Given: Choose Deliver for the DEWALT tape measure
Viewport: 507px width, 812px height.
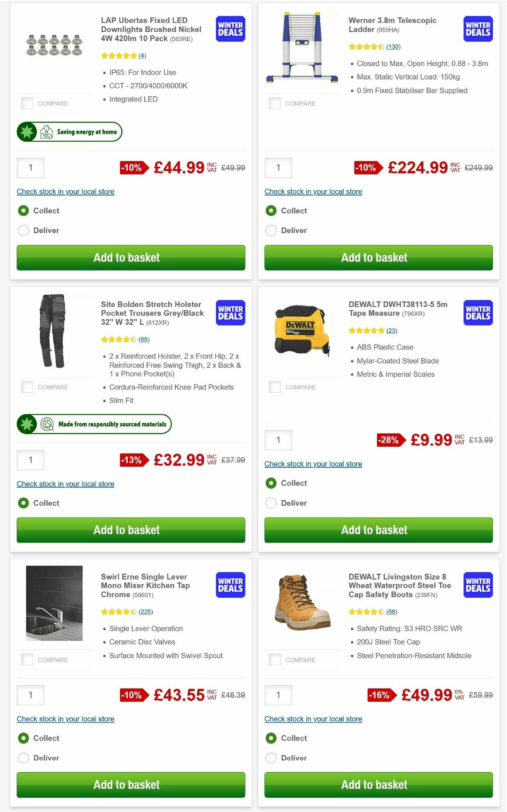Looking at the screenshot, I should (x=271, y=503).
